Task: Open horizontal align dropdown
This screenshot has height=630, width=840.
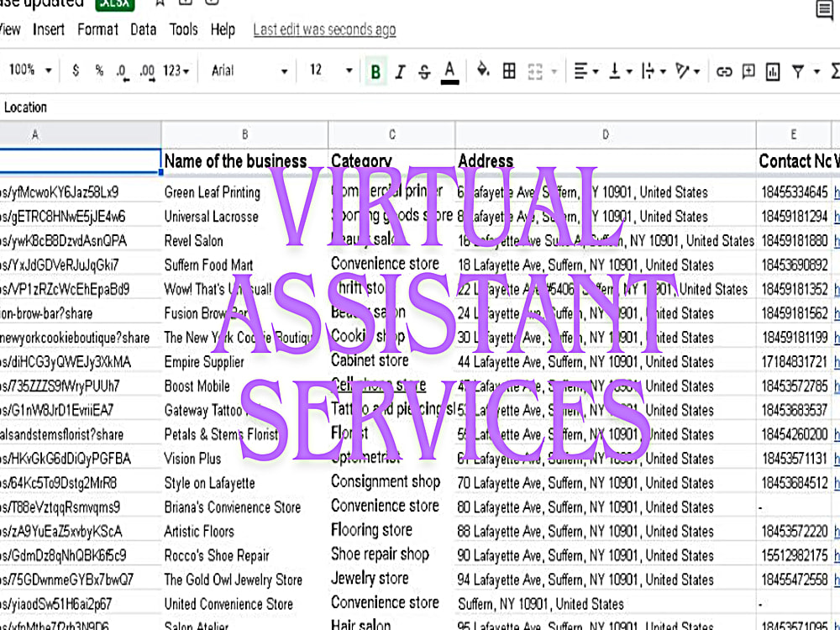Action: (585, 71)
